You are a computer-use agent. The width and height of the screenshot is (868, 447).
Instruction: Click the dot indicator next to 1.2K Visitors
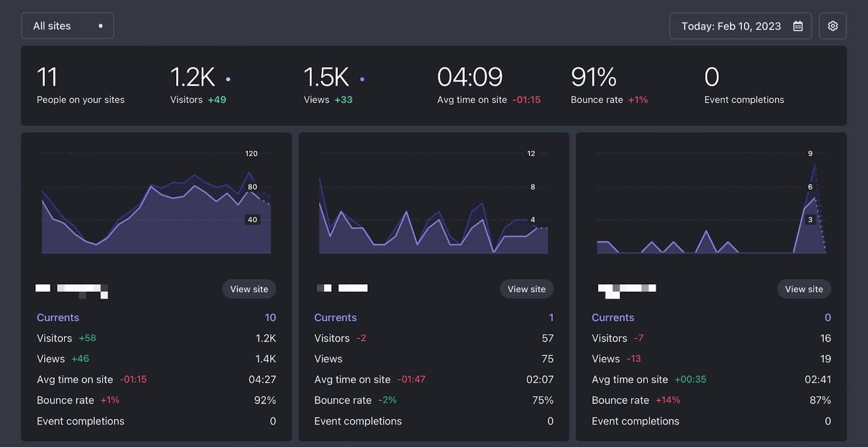point(228,79)
